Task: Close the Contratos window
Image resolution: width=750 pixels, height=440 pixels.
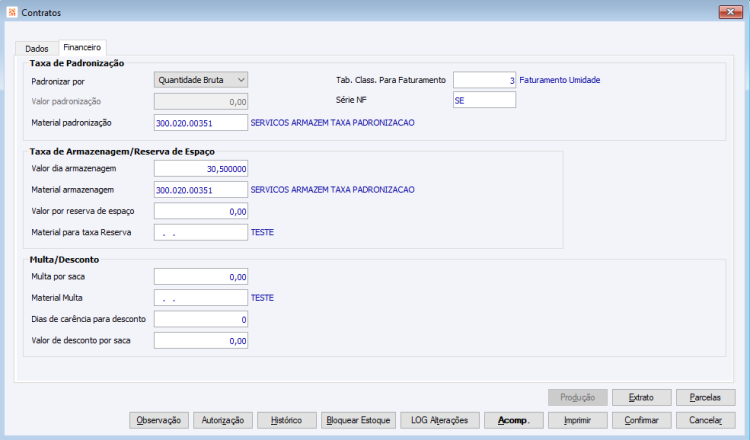Action: [730, 12]
